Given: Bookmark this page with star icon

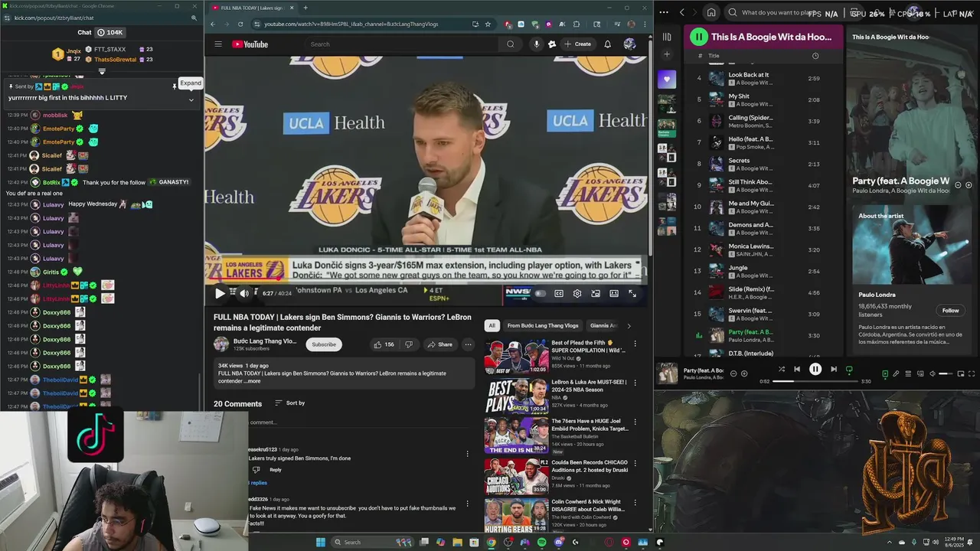Looking at the screenshot, I should coord(488,24).
